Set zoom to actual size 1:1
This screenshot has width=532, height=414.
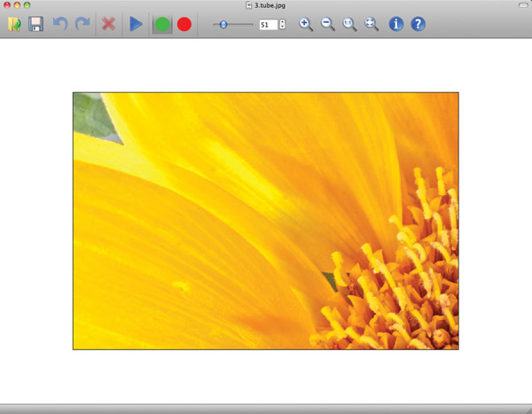click(349, 25)
